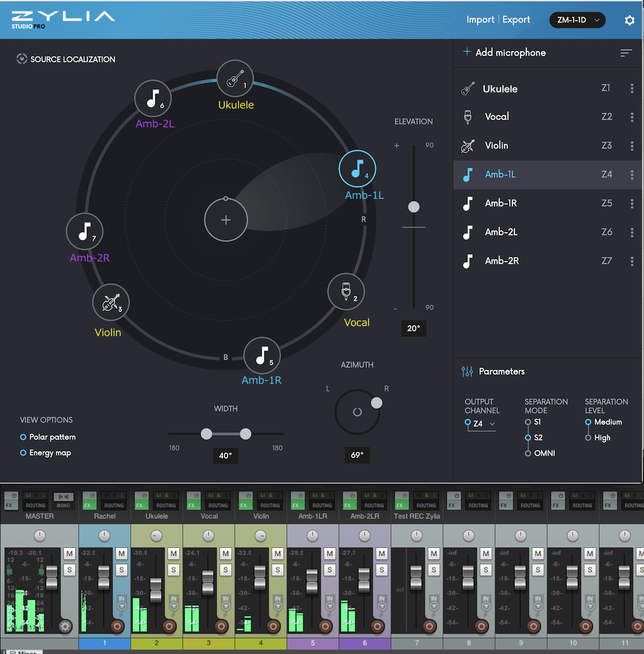Mute the Vocal track
This screenshot has width=644, height=654.
point(226,554)
